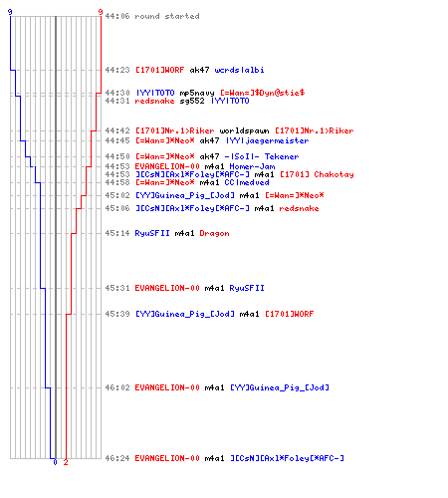448x498 pixels.
Task: Select the mp5navy weapon label at 44:30
Action: (197, 93)
